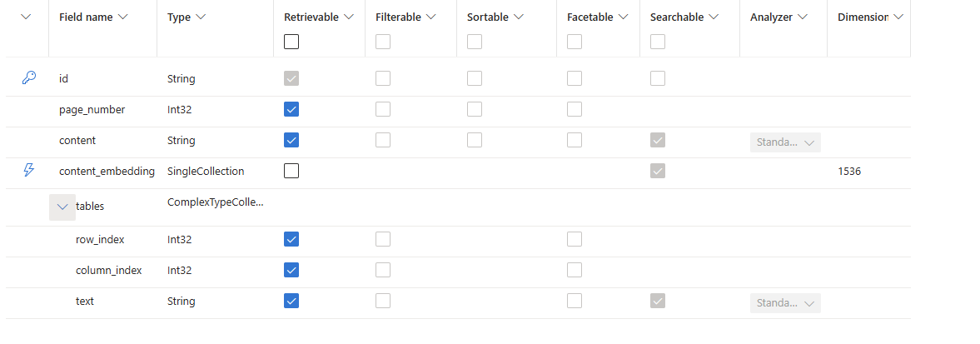Click the chevron above the key icon column
980x344 pixels.
point(26,17)
